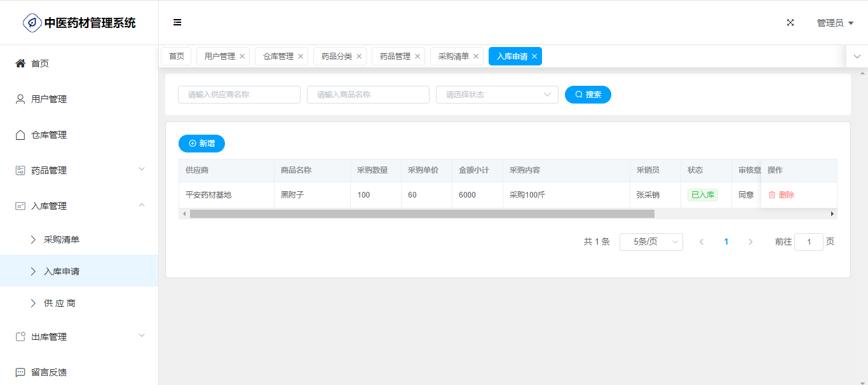Viewport: 868px width, 385px height.
Task: Click the fullscreen toggle icon in header
Action: [x=790, y=23]
